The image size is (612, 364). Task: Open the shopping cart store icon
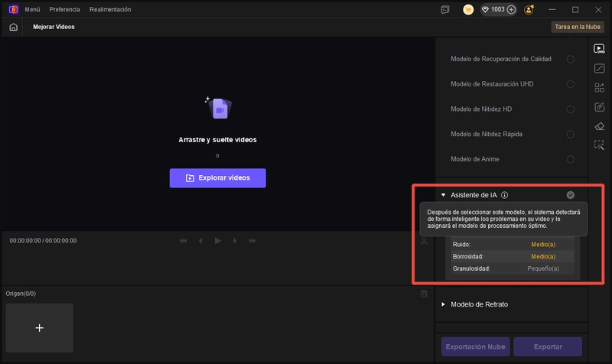point(468,10)
